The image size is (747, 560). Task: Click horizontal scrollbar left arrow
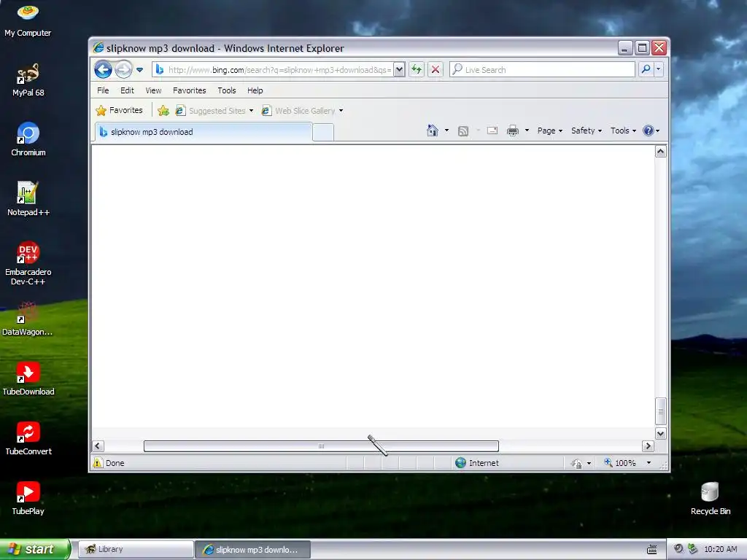coord(98,446)
